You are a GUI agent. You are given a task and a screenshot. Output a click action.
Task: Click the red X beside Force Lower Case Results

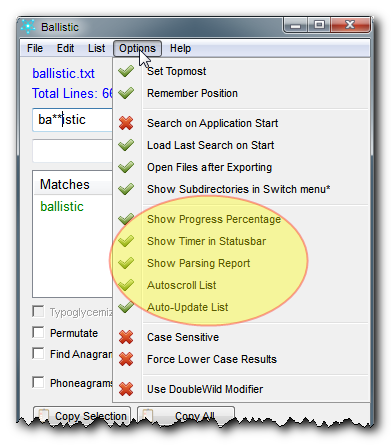[126, 359]
